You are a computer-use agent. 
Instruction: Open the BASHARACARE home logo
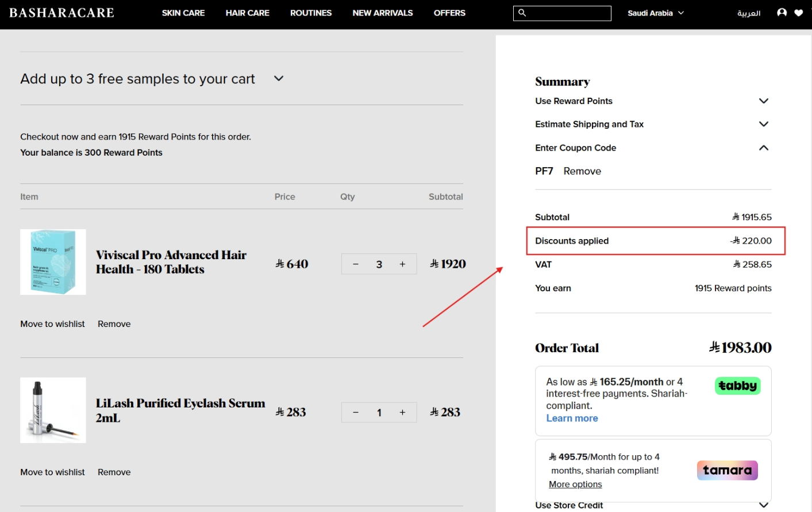(x=61, y=13)
